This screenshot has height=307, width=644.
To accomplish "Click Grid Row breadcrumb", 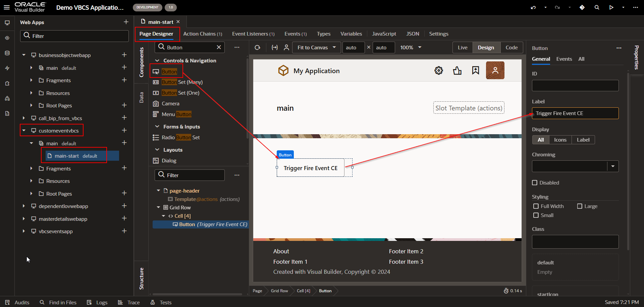I will (x=279, y=291).
